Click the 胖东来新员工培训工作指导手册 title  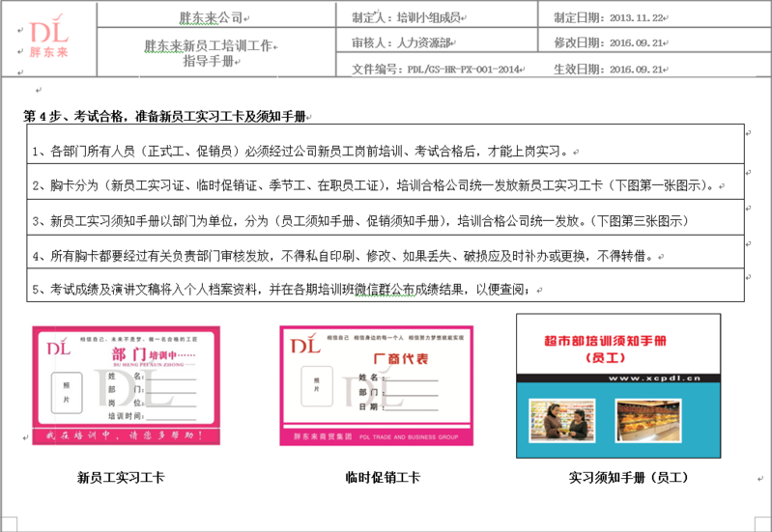pyautogui.click(x=211, y=53)
